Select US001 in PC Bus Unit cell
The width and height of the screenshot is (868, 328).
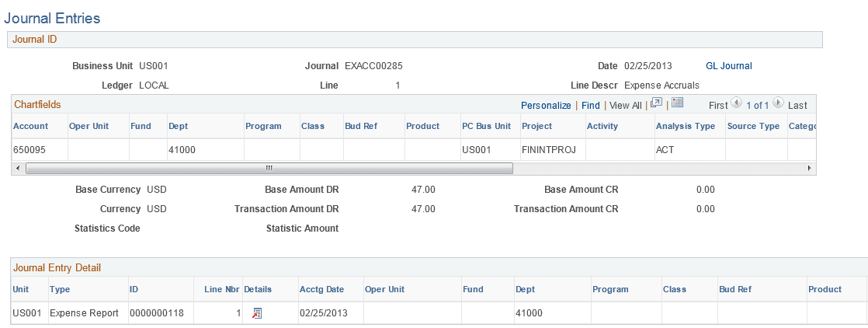[477, 149]
